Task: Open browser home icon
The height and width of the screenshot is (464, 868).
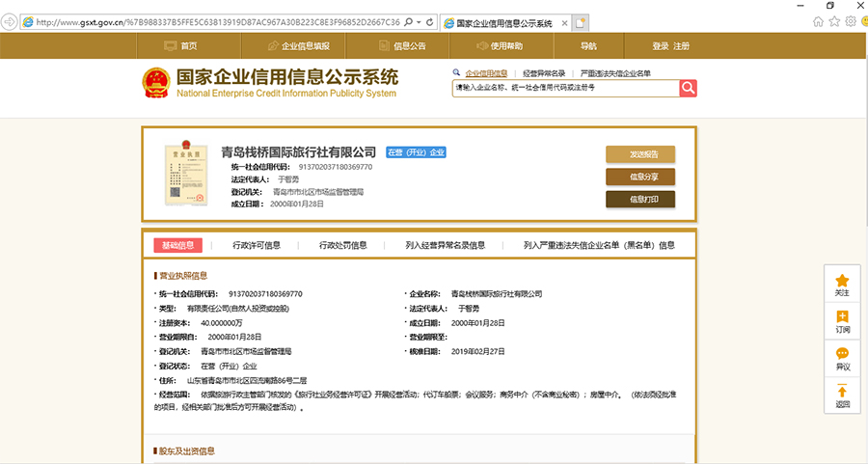Action: coord(818,21)
